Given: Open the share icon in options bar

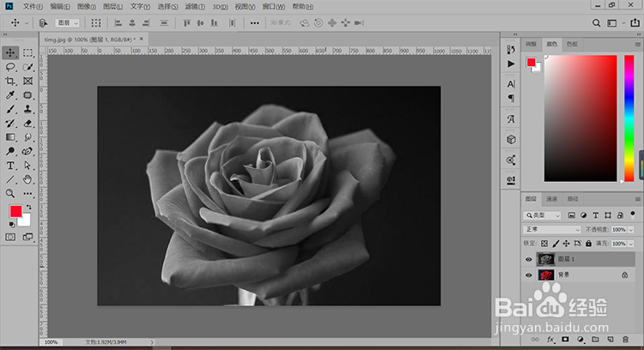Looking at the screenshot, I should (x=634, y=22).
